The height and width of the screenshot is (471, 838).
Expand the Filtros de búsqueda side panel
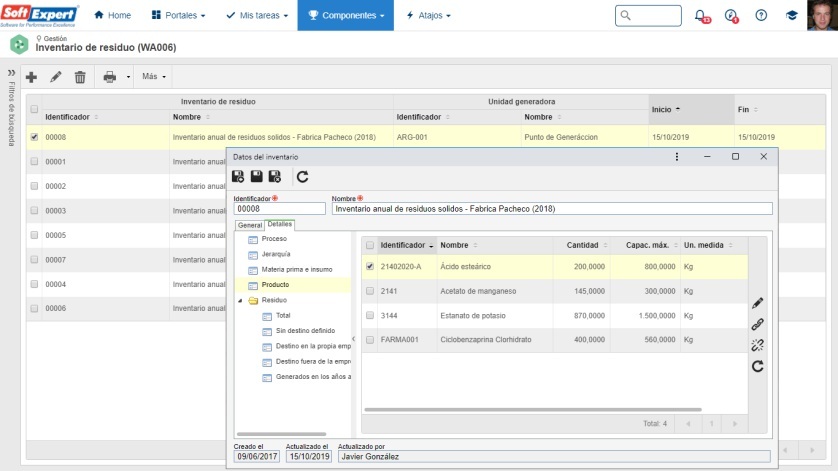(x=11, y=73)
